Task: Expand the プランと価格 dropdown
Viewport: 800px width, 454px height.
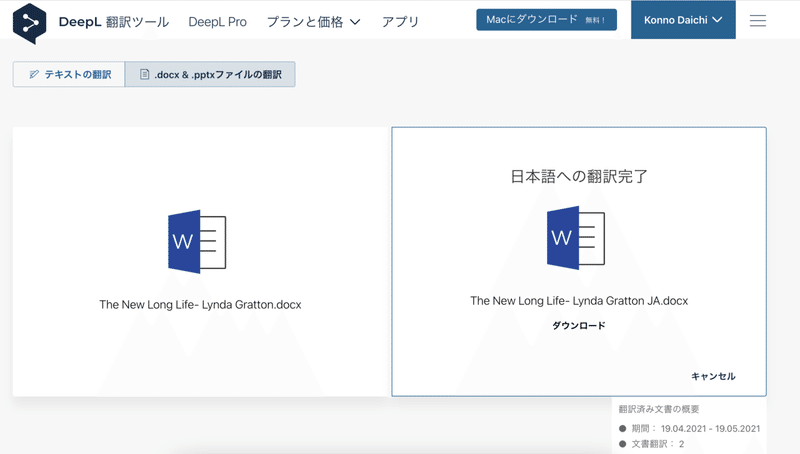Action: pyautogui.click(x=314, y=22)
